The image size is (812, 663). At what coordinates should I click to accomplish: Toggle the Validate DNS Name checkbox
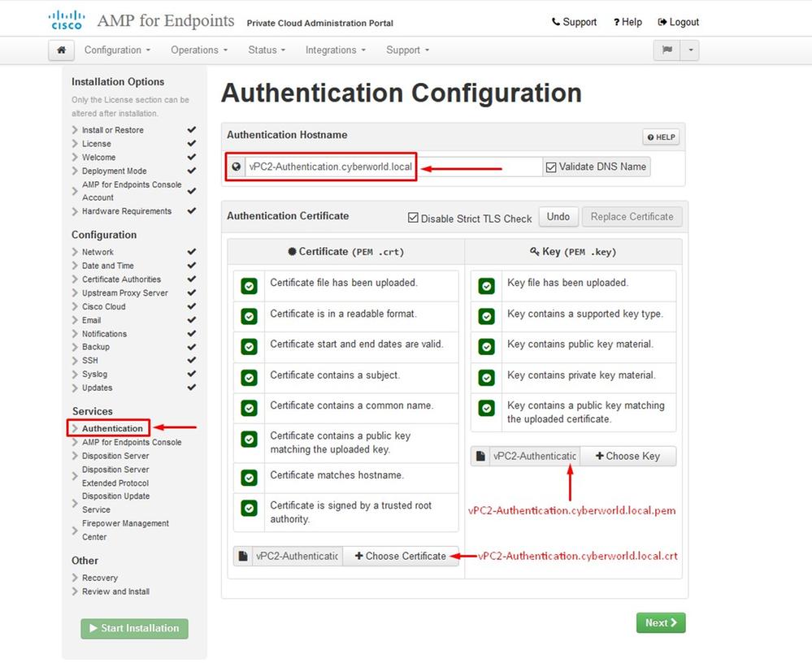(x=551, y=167)
